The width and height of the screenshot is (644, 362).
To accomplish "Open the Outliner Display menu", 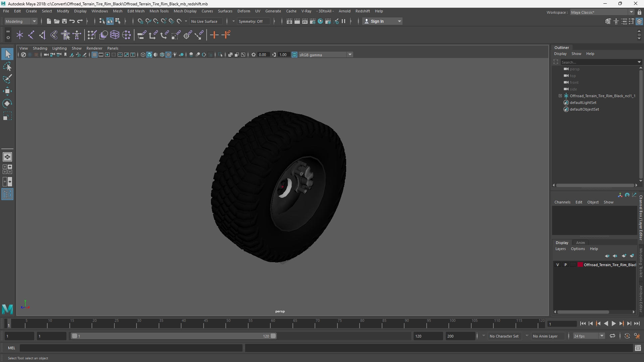I will click(x=560, y=54).
